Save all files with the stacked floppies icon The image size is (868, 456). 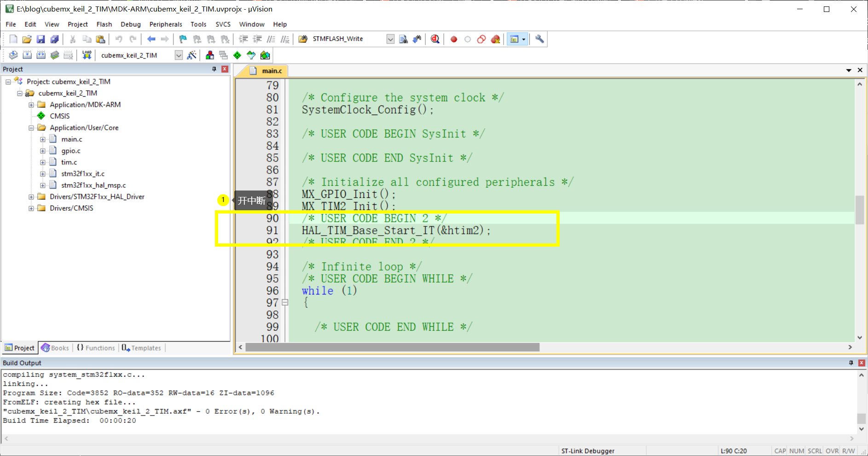tap(54, 39)
